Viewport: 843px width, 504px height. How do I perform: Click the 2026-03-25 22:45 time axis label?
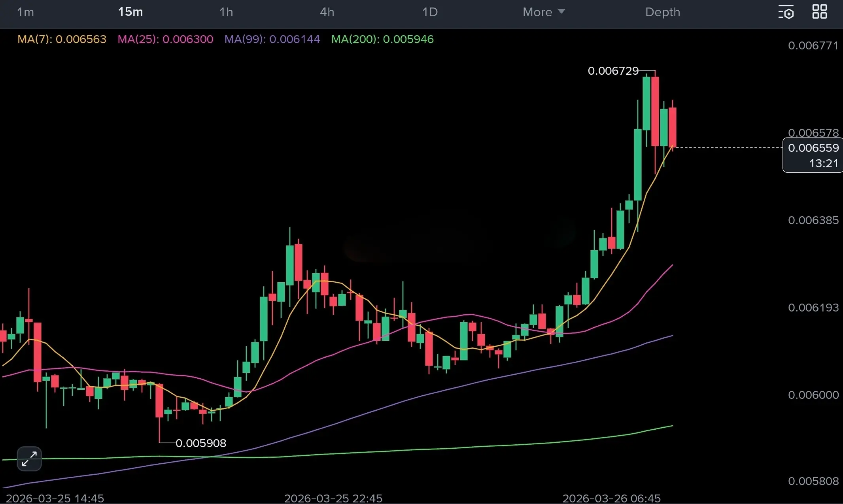tap(333, 498)
